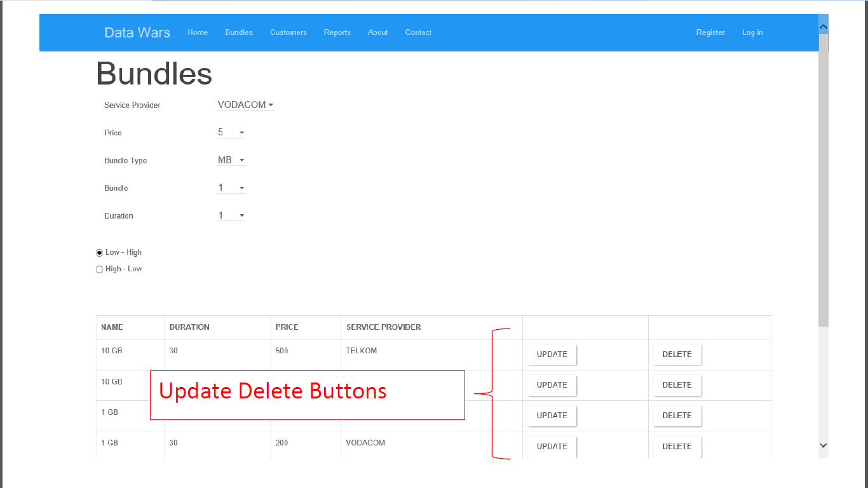Select the Low - High radio button
This screenshot has height=488, width=868.
pyautogui.click(x=99, y=253)
